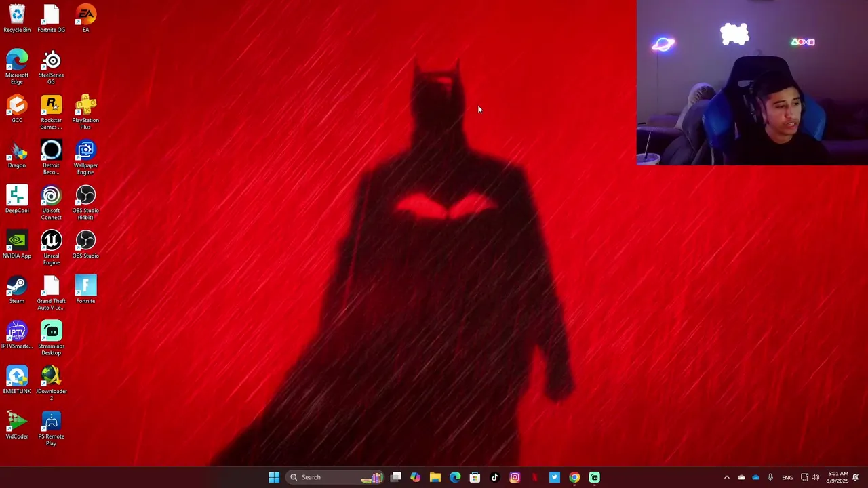Click the blue OneDrive cloud tray icon
This screenshot has width=868, height=488.
point(756,477)
